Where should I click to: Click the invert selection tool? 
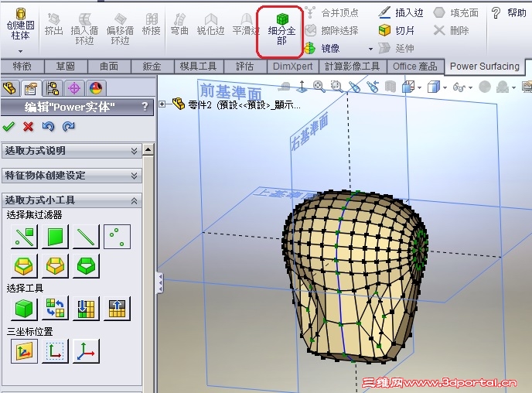click(x=55, y=309)
